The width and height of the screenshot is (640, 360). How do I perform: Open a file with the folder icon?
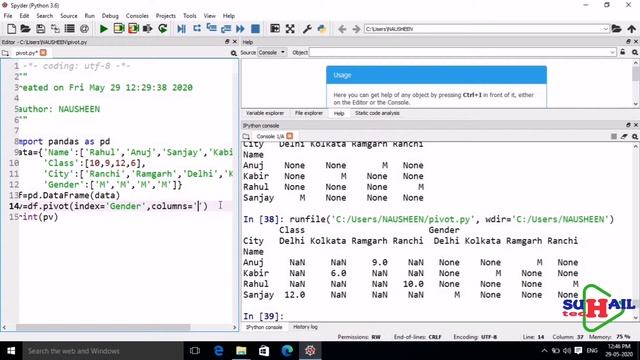coord(25,29)
